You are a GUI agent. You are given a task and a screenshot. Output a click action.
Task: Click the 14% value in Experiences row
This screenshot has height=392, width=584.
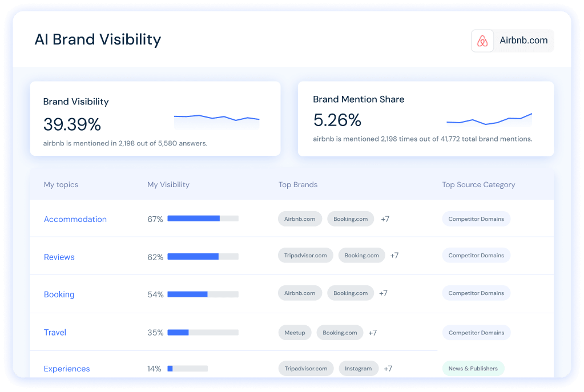(154, 369)
